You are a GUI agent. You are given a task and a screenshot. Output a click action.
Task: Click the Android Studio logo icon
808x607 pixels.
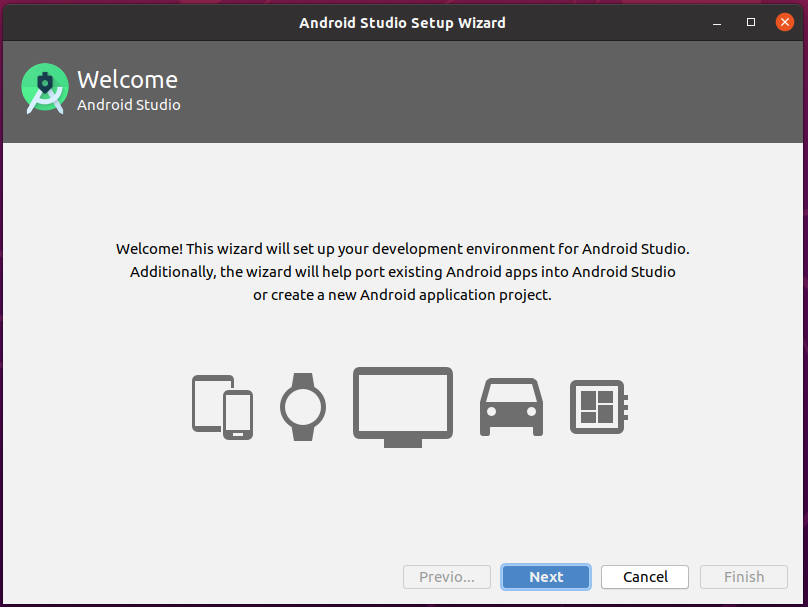point(45,88)
